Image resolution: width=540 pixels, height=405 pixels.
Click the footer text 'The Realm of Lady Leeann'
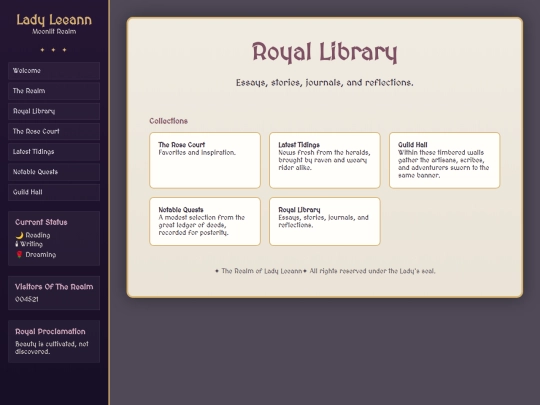tap(262, 271)
